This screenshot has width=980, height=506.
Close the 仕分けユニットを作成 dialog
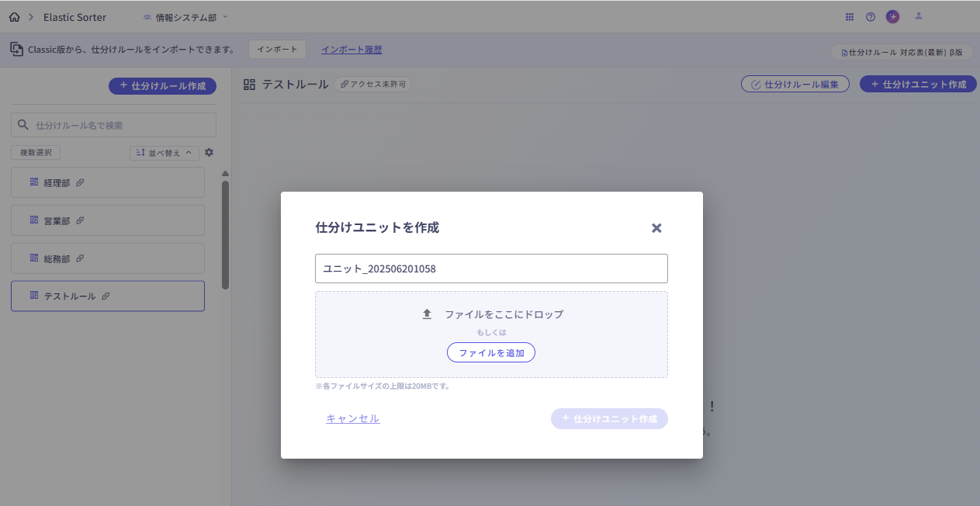[x=656, y=228]
